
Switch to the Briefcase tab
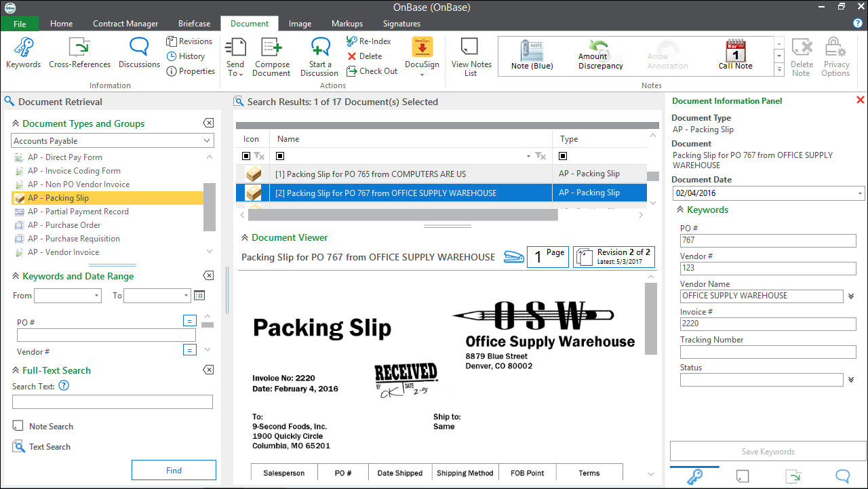point(194,24)
